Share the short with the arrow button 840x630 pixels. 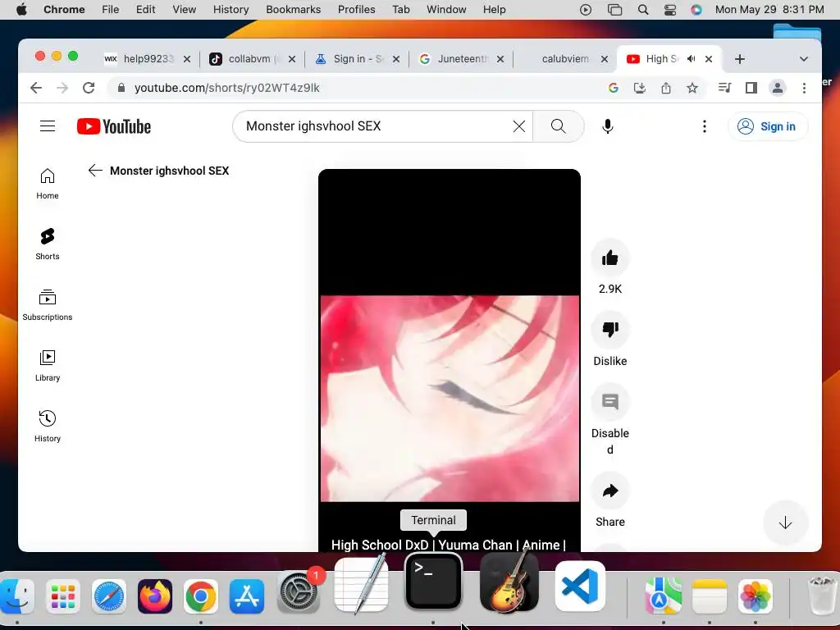pos(610,491)
